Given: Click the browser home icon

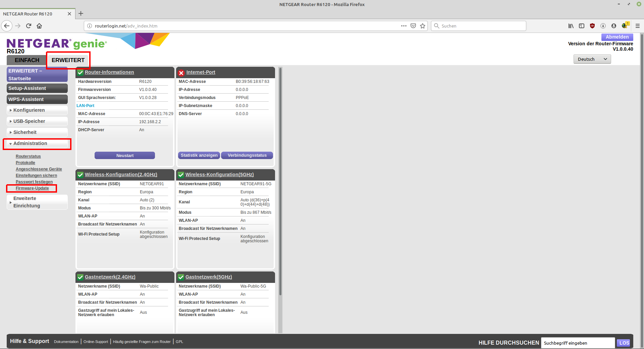Looking at the screenshot, I should pos(39,26).
